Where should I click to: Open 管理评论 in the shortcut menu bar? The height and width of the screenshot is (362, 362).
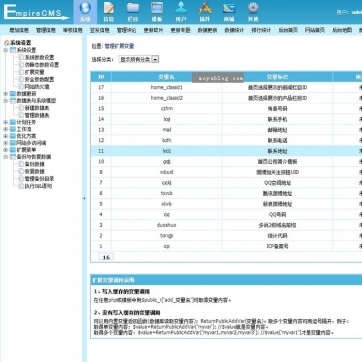pos(126,30)
